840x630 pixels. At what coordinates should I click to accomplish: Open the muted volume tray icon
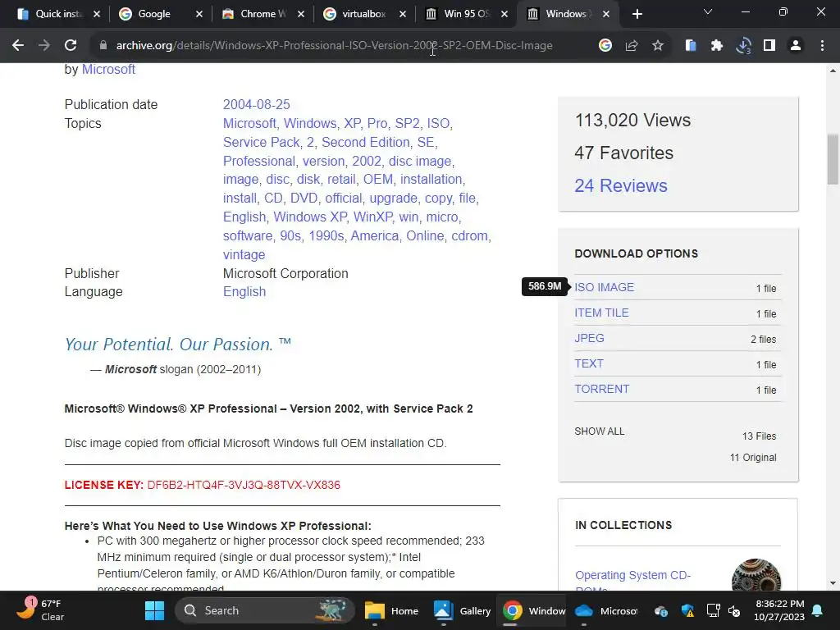pyautogui.click(x=734, y=610)
